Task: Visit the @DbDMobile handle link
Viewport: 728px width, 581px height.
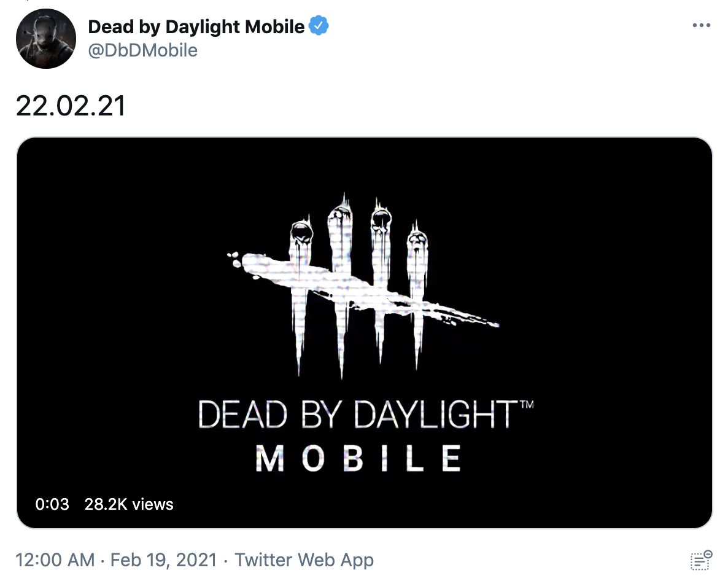Action: 143,50
